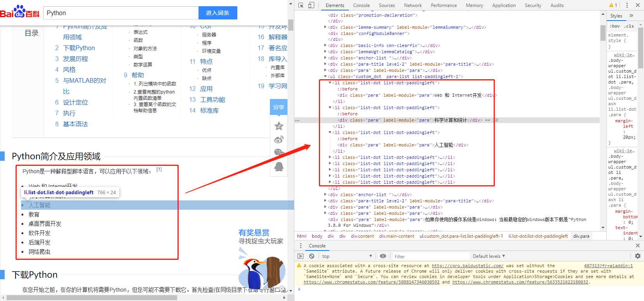Select breadcrumb div.para

[581, 236]
